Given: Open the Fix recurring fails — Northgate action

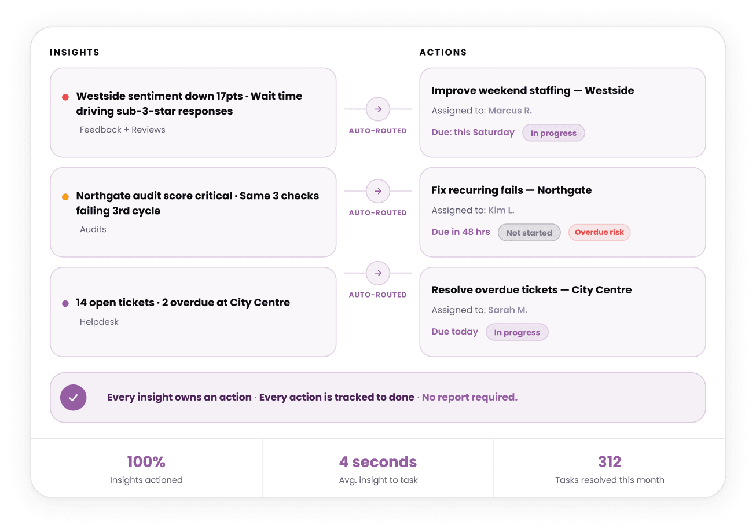Looking at the screenshot, I should pyautogui.click(x=563, y=212).
